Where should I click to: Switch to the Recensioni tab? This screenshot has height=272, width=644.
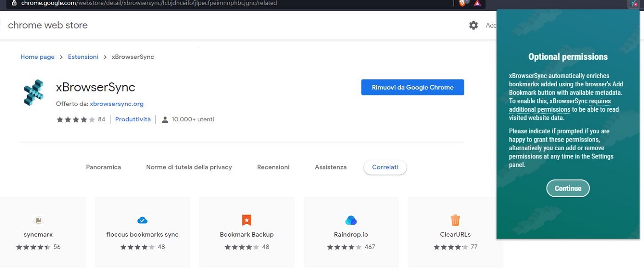point(273,167)
